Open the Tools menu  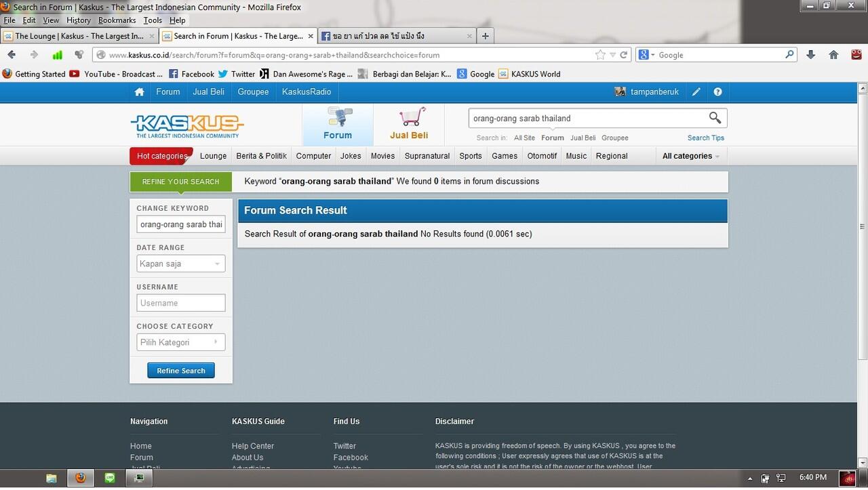(x=153, y=20)
